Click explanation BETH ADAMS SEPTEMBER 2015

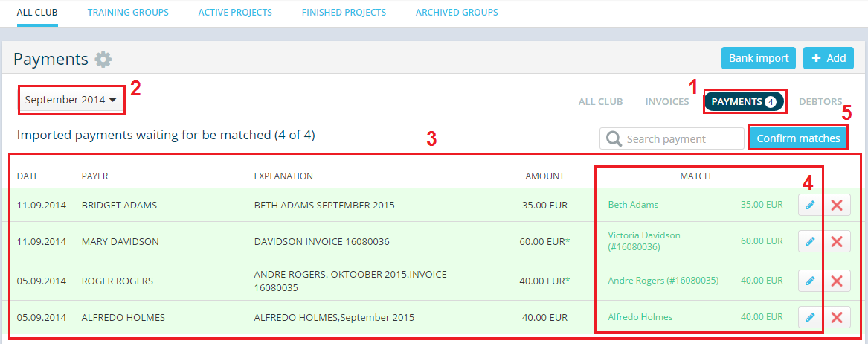coord(324,205)
